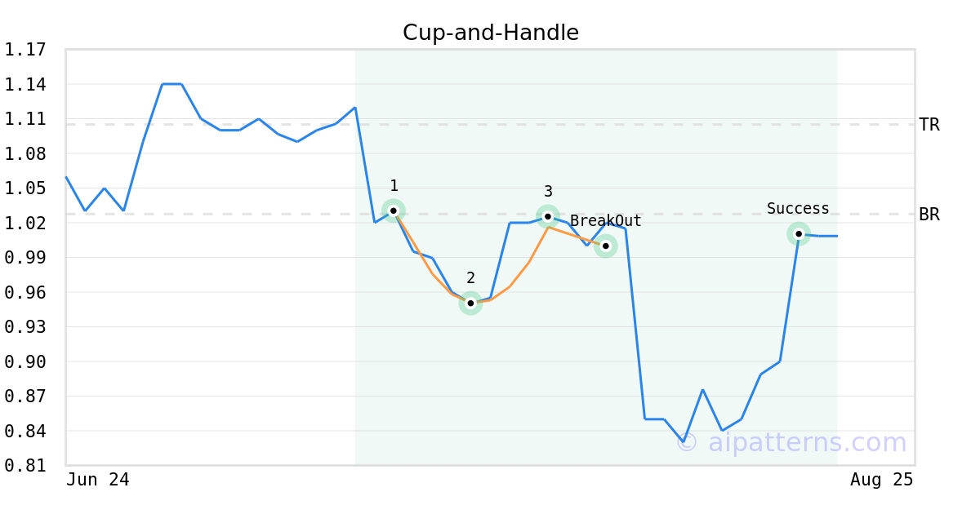Screen dimensions: 980x514
Task: Click pattern point marker labeled 2
Action: [x=470, y=303]
